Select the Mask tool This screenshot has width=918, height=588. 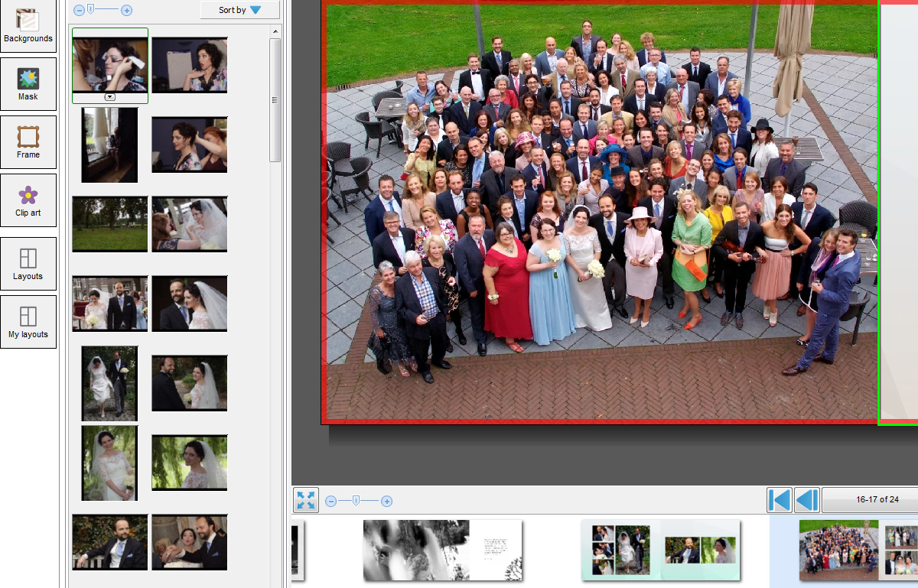click(x=28, y=84)
